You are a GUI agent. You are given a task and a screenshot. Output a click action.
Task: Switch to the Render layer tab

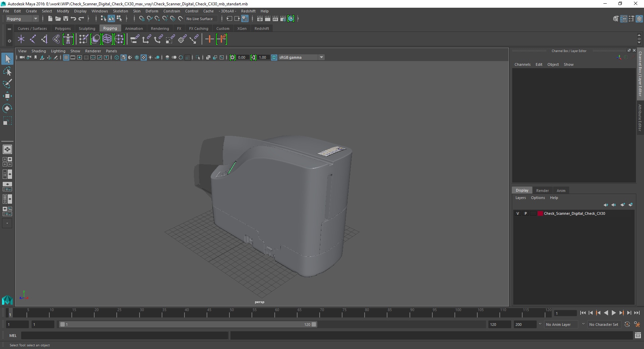542,190
